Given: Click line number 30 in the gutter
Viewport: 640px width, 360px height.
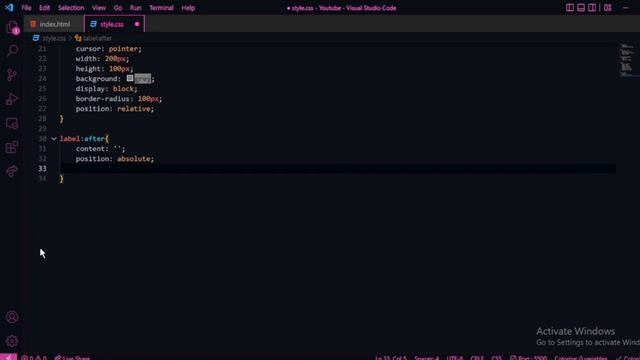Looking at the screenshot, I should (x=42, y=139).
